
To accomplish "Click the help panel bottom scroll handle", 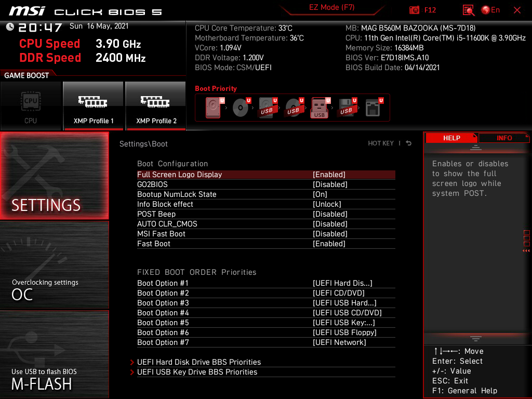I will (476, 338).
